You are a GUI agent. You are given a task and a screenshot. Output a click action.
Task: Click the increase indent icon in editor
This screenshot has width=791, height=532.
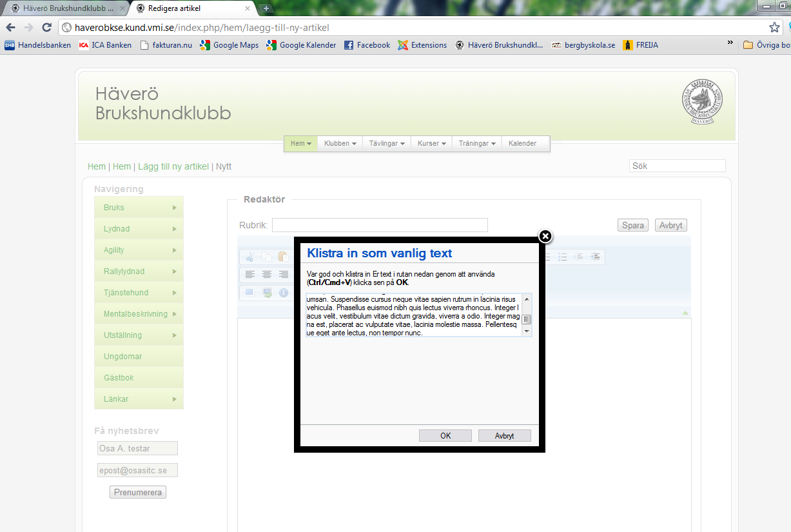595,257
